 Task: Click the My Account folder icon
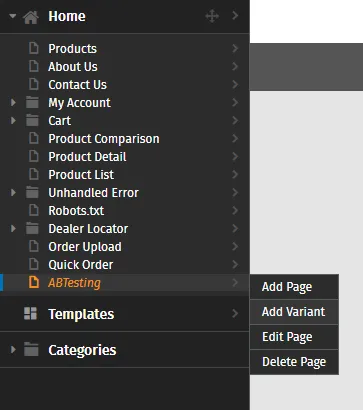pyautogui.click(x=32, y=102)
